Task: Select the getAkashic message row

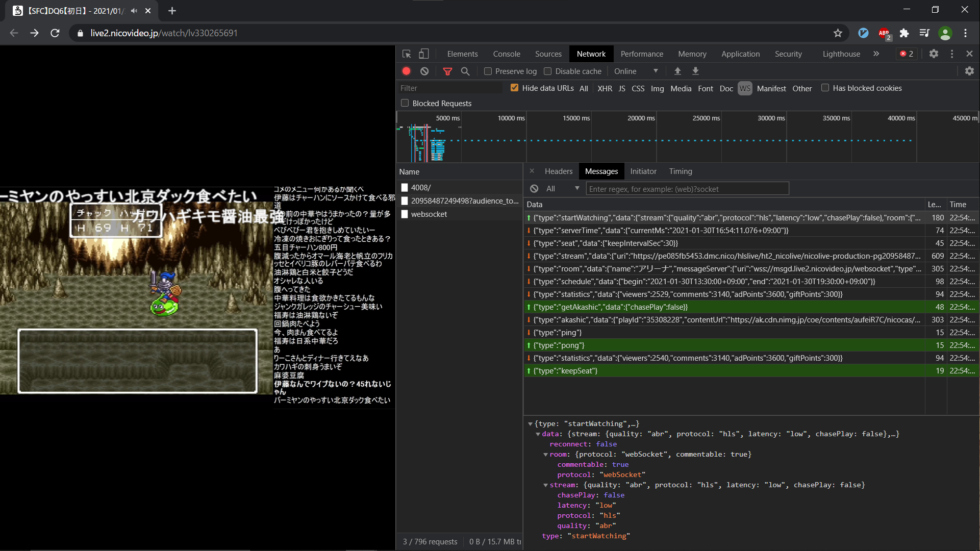Action: coord(751,307)
